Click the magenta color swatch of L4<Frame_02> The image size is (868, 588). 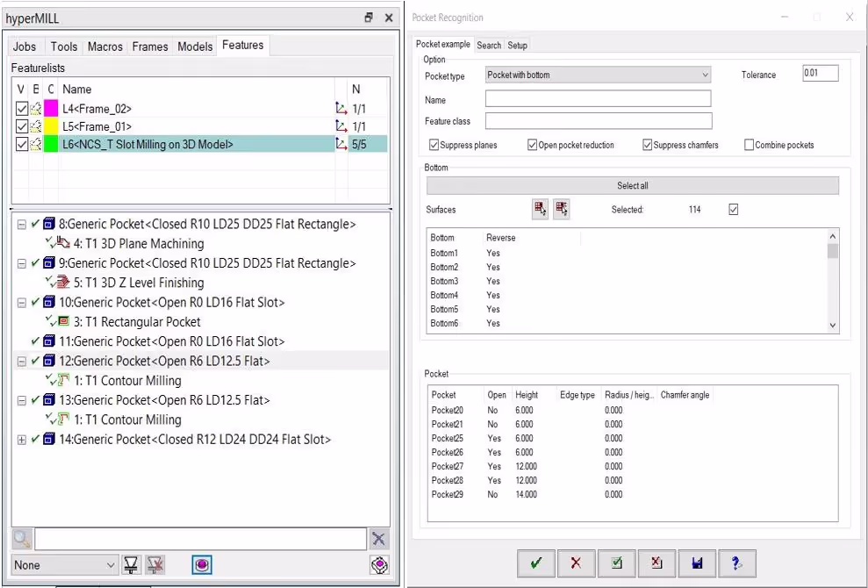click(51, 109)
